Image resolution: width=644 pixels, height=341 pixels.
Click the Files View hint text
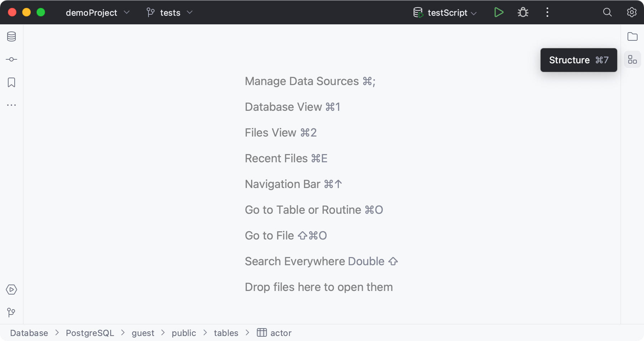[x=281, y=133]
